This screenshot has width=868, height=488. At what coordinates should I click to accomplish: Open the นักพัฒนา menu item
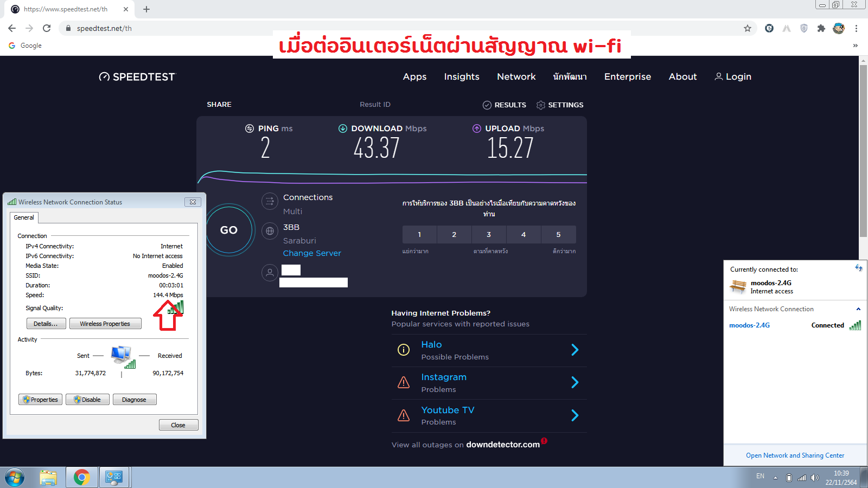tap(570, 77)
